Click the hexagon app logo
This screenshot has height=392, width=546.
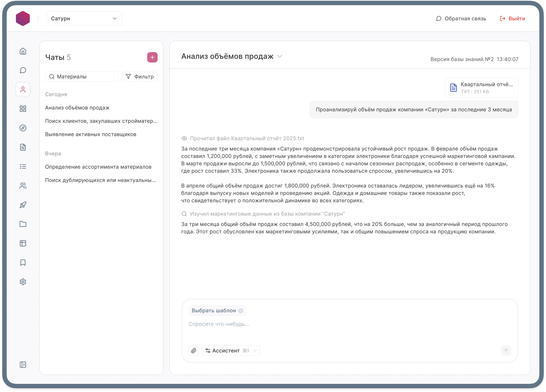pos(23,18)
